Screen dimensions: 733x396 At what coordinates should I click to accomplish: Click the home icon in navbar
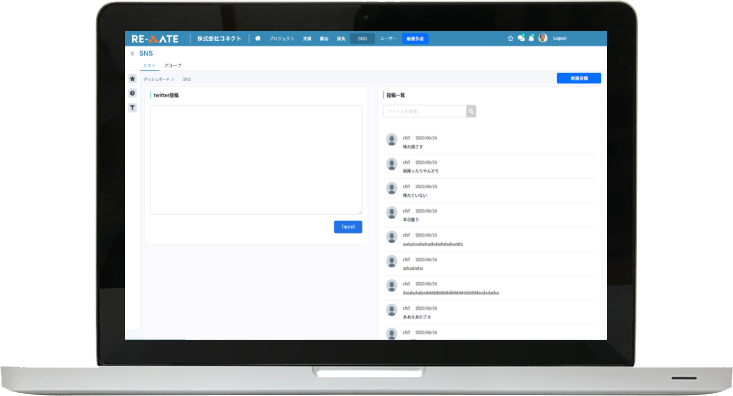258,38
